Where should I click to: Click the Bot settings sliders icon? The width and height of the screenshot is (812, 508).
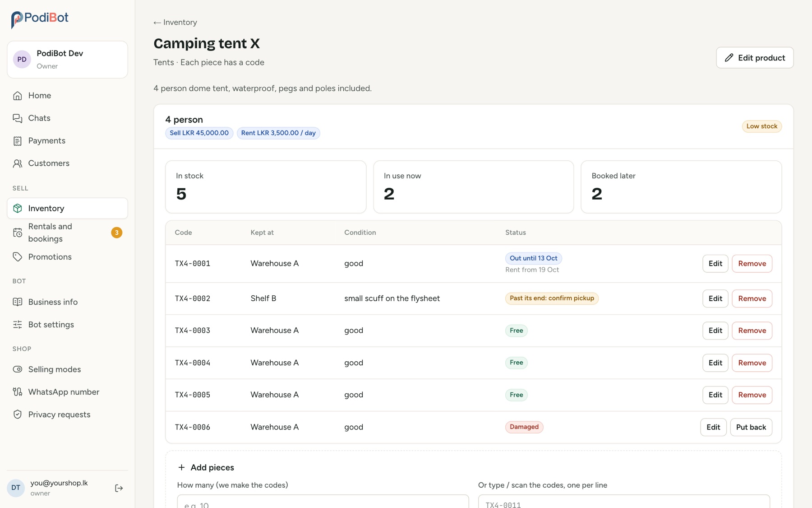tap(18, 324)
